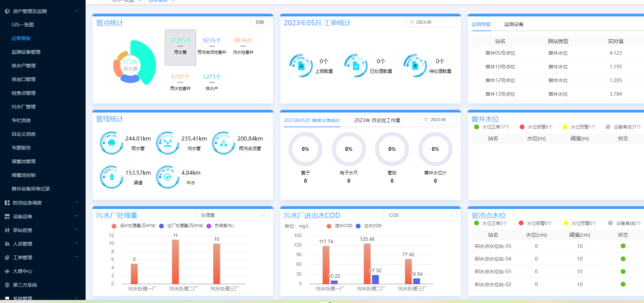Open GIS一张图 in the sidebar
The height and width of the screenshot is (303, 644).
23,25
